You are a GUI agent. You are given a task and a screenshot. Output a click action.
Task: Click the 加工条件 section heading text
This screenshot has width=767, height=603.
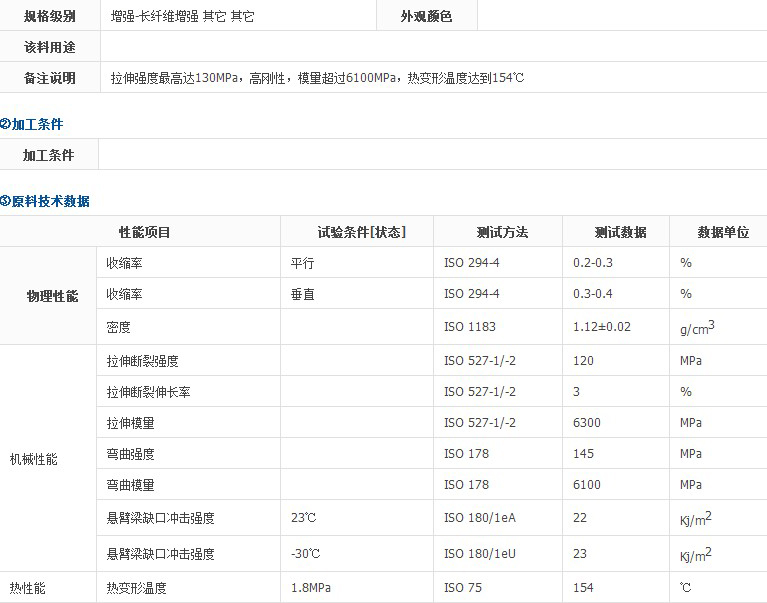pos(37,125)
